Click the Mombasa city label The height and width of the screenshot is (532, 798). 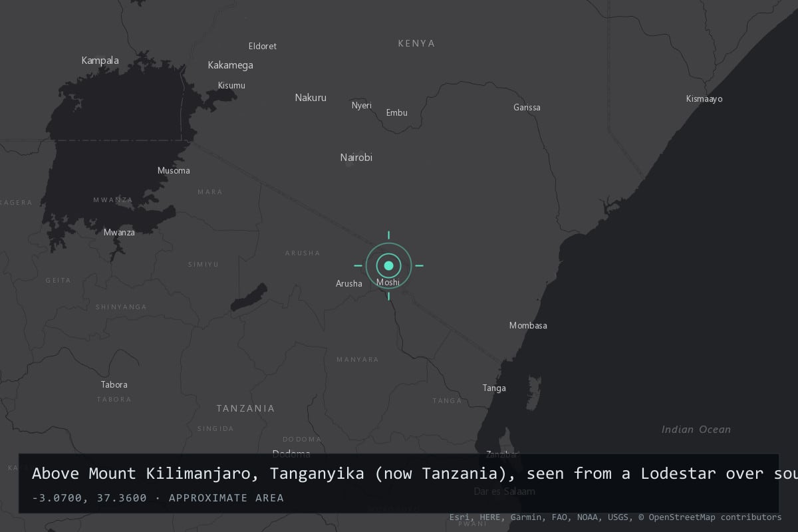(528, 326)
